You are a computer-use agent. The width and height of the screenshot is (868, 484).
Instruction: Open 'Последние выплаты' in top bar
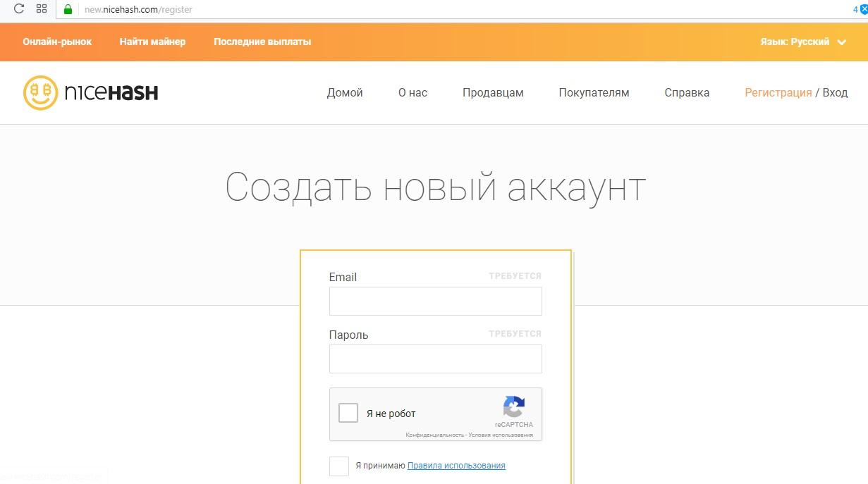point(262,42)
